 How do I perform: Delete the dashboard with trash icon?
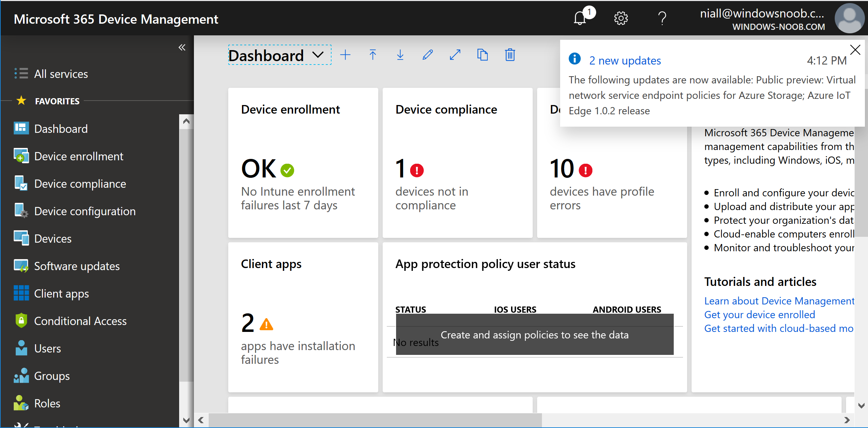coord(510,55)
